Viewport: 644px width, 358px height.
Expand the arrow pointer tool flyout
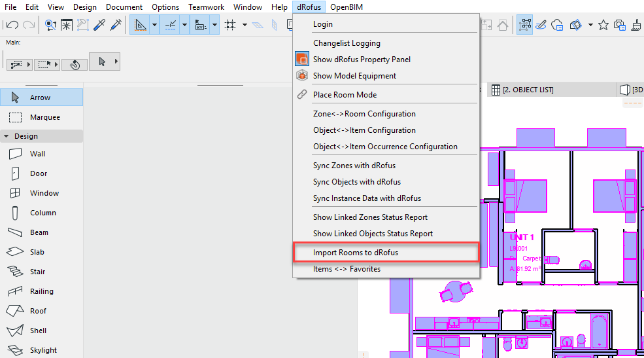point(116,62)
